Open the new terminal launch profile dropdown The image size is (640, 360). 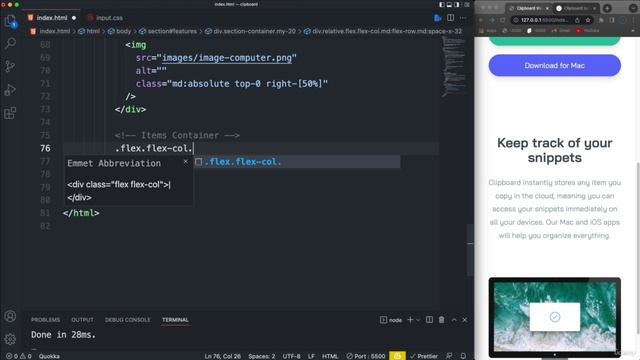pos(418,320)
